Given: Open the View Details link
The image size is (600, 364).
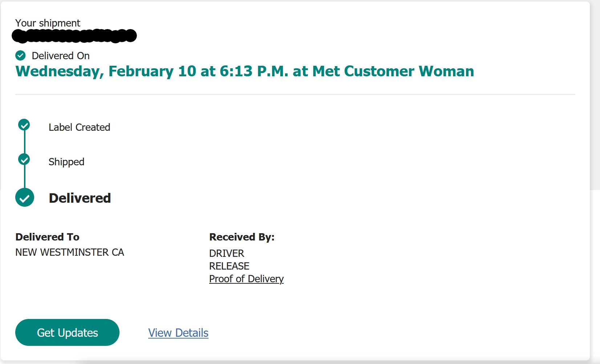Looking at the screenshot, I should tap(178, 333).
